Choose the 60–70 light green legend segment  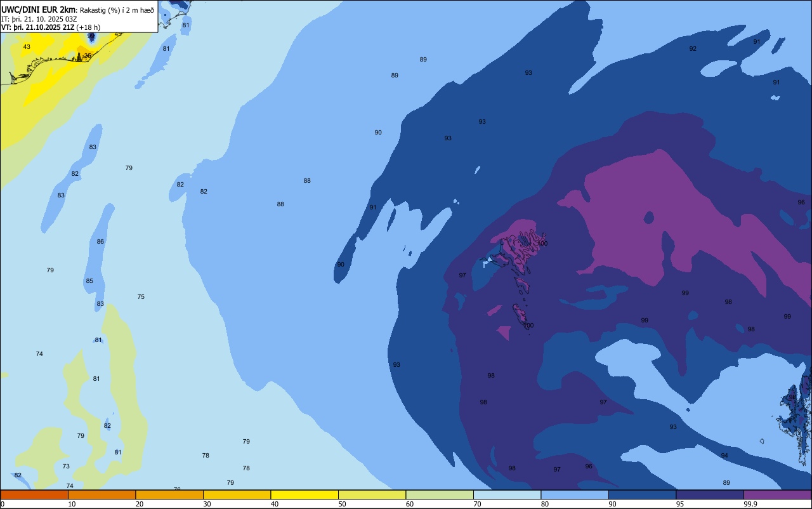[x=440, y=494]
